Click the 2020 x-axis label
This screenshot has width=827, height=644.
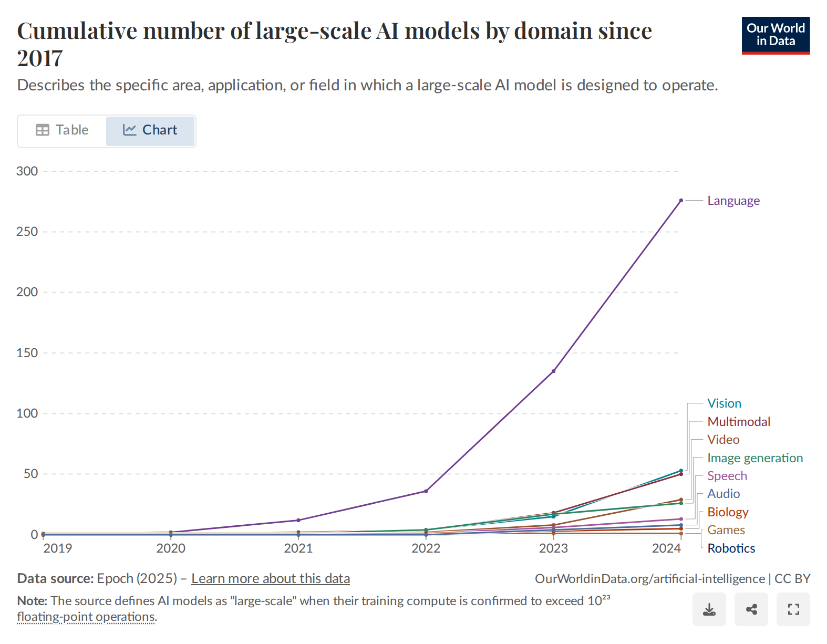point(171,548)
